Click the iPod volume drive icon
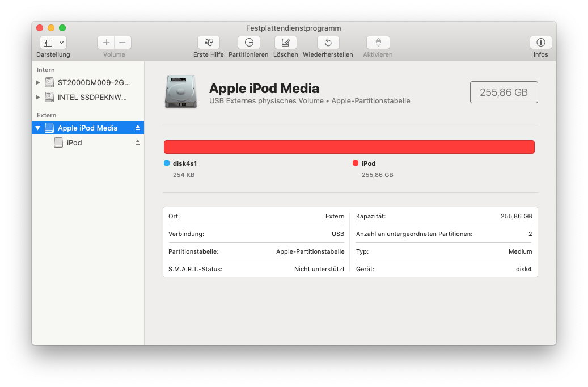The height and width of the screenshot is (387, 588). (x=58, y=142)
